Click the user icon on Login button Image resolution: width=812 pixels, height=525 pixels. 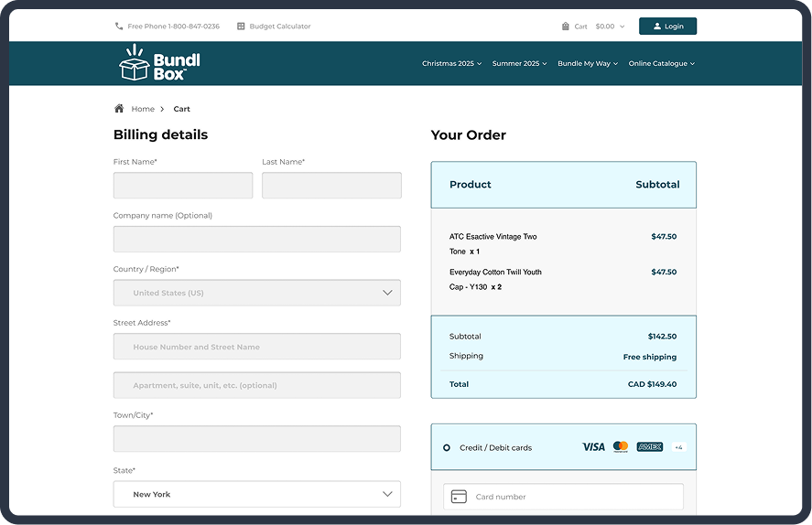pos(657,26)
